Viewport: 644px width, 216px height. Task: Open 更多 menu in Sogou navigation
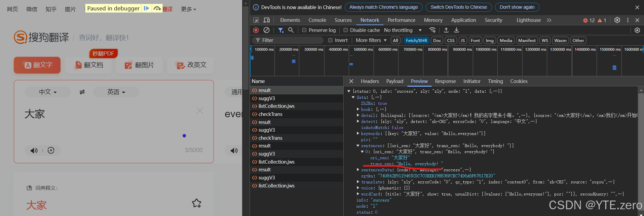click(x=188, y=9)
